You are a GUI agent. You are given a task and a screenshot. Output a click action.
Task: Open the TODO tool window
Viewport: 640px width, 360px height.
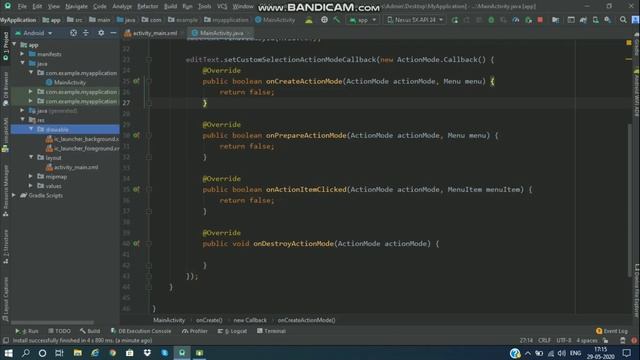click(60, 331)
